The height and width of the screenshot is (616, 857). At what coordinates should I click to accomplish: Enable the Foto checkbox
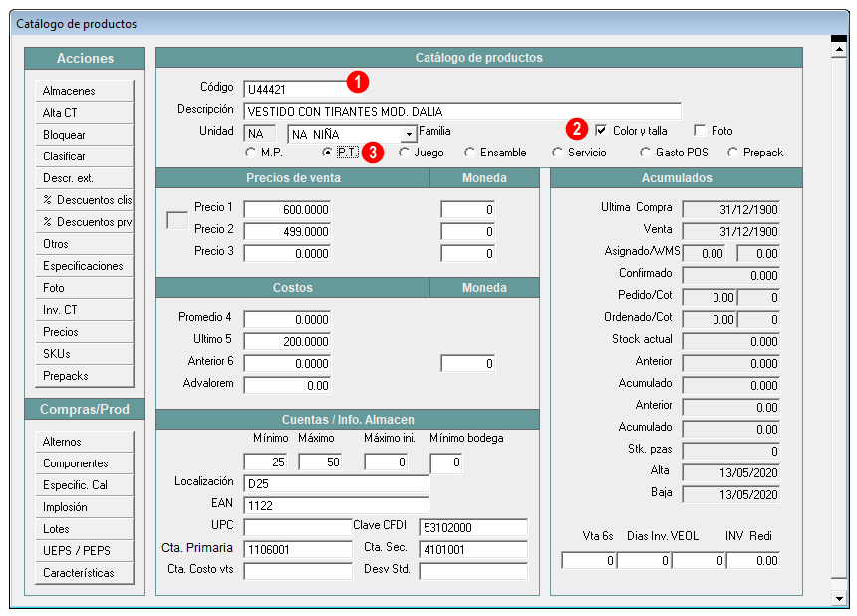click(x=699, y=131)
